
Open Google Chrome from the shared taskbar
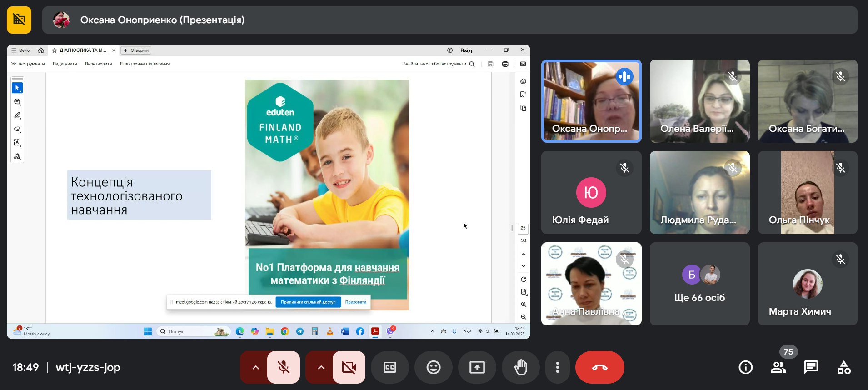(x=285, y=331)
